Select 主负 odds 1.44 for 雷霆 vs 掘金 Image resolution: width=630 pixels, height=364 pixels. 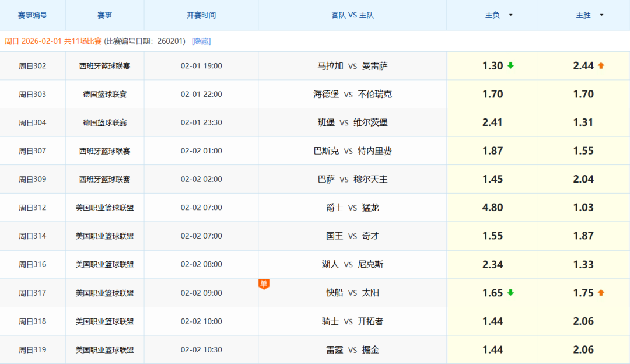(x=492, y=349)
